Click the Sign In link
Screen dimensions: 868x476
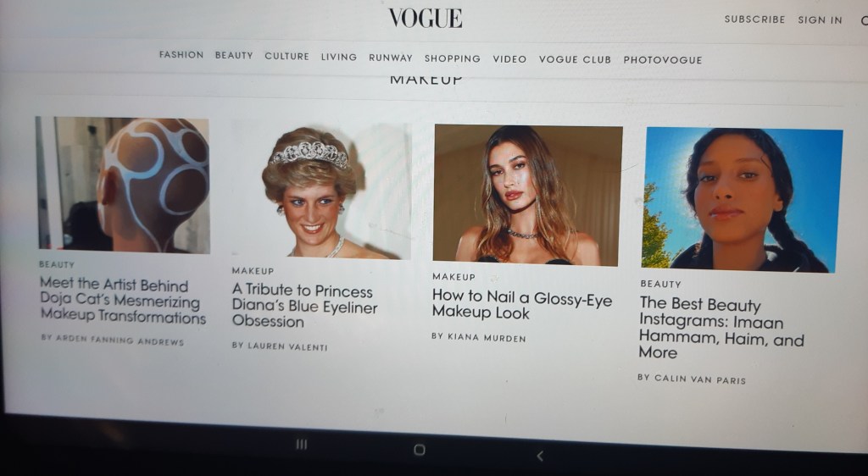pos(820,19)
